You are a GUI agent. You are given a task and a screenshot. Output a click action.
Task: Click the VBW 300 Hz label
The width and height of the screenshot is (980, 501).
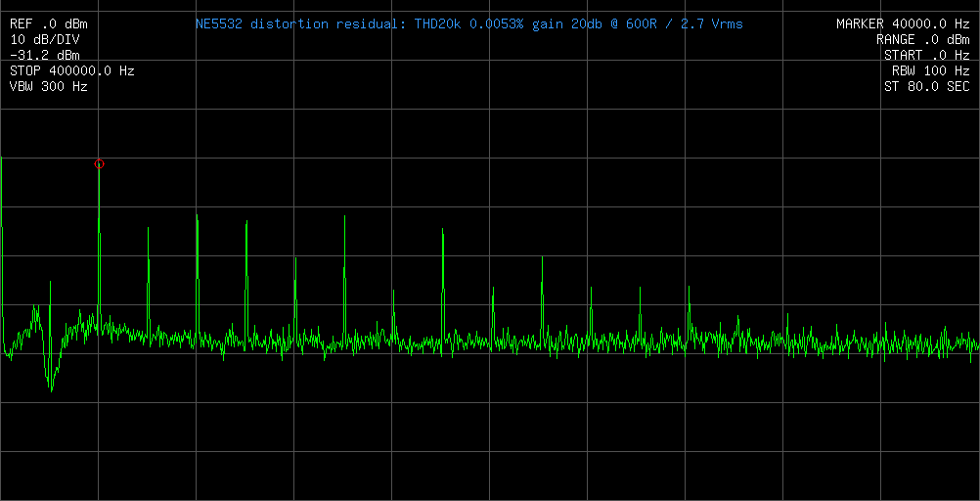49,87
